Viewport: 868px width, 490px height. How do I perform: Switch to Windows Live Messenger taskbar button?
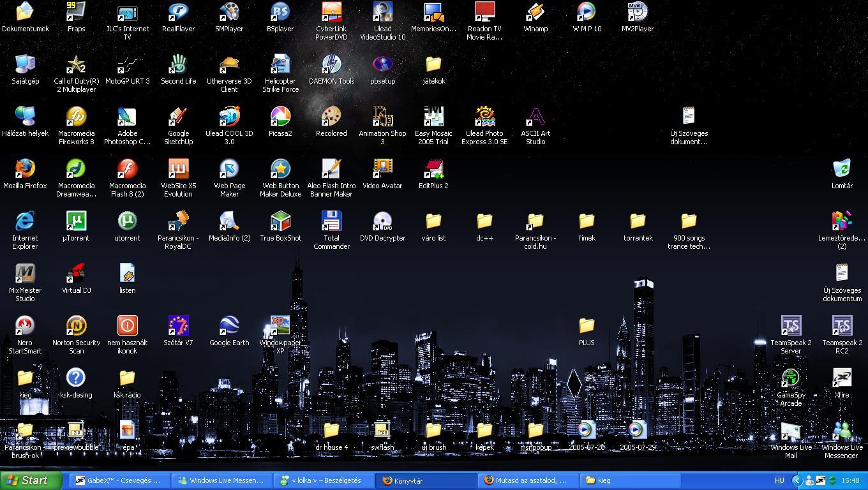[222, 480]
